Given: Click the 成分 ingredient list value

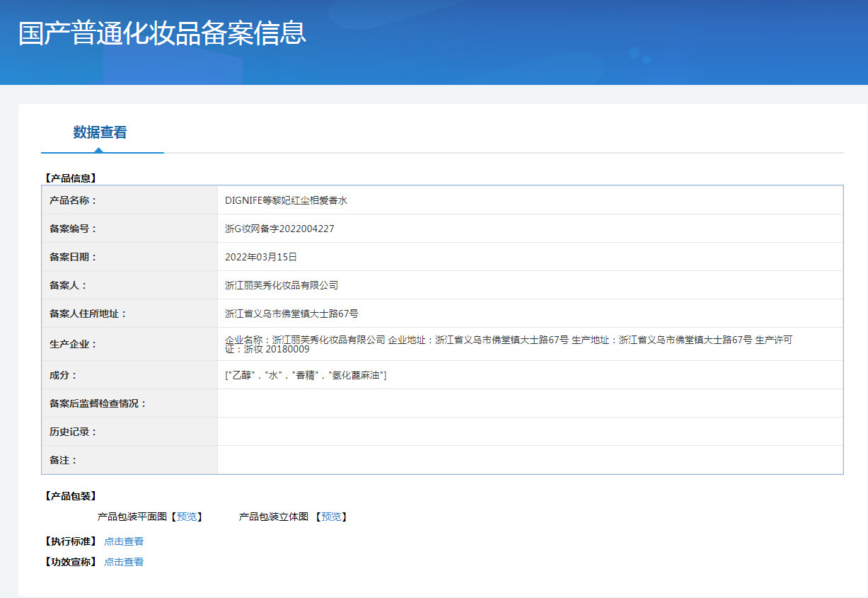Looking at the screenshot, I should pyautogui.click(x=306, y=375).
